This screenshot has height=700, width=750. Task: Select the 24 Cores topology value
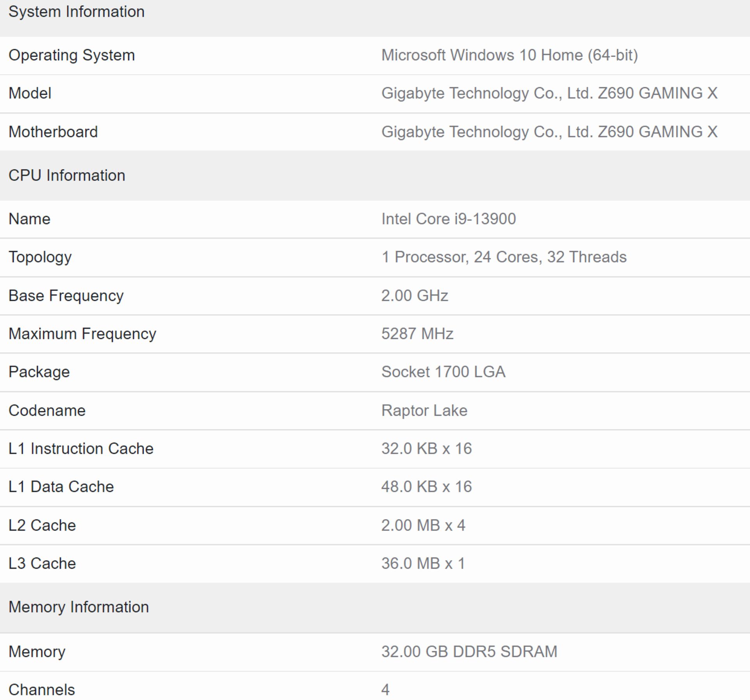(504, 257)
